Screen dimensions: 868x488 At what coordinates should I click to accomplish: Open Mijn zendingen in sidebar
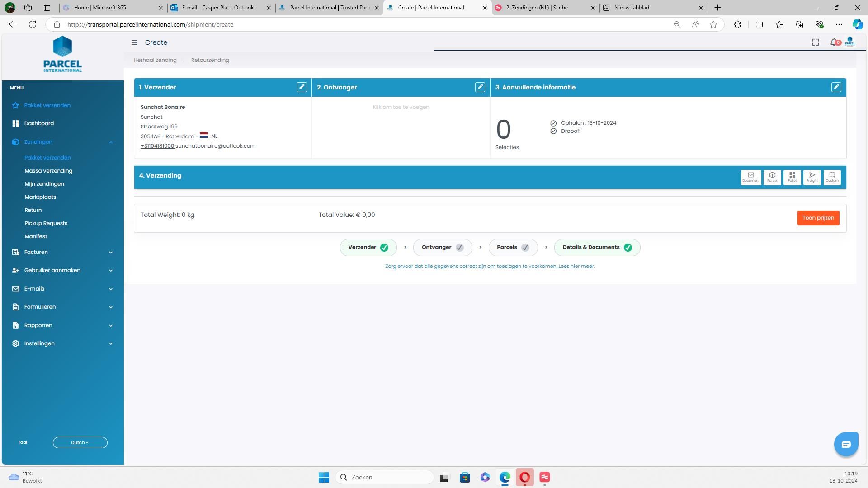click(x=44, y=184)
